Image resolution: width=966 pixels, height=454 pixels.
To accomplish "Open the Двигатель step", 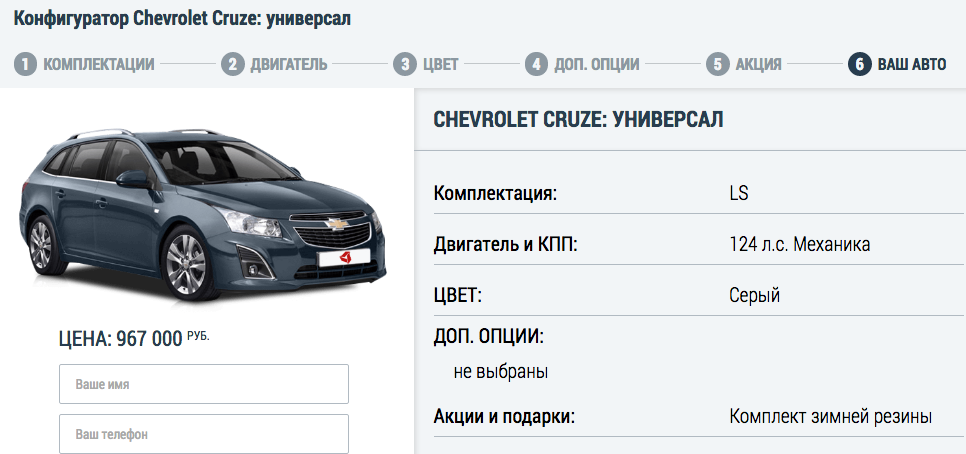I will 289,64.
